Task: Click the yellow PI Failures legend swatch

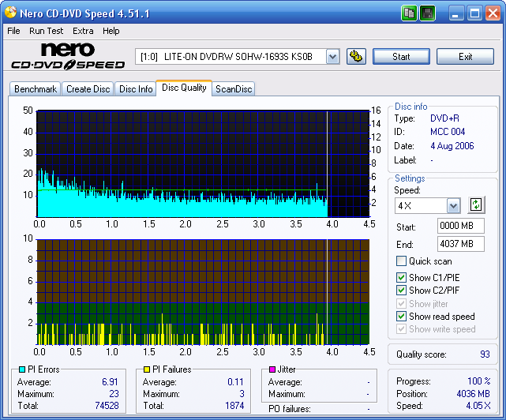Action: click(147, 369)
